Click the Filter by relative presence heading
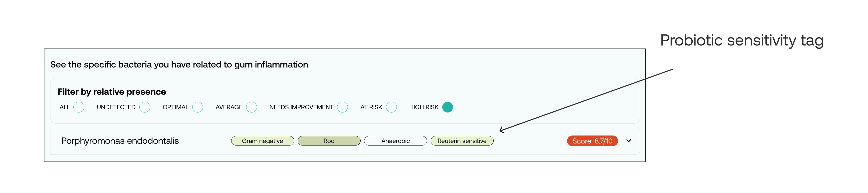 [112, 92]
